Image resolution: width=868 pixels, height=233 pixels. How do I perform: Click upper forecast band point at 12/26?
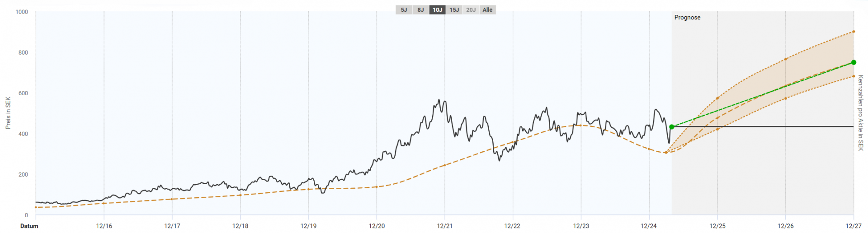tap(786, 59)
